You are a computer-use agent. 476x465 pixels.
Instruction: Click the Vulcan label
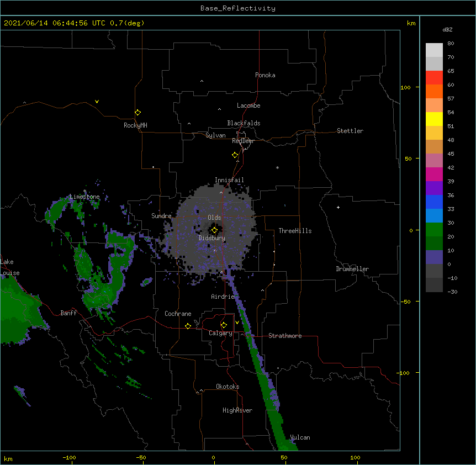tap(300, 437)
